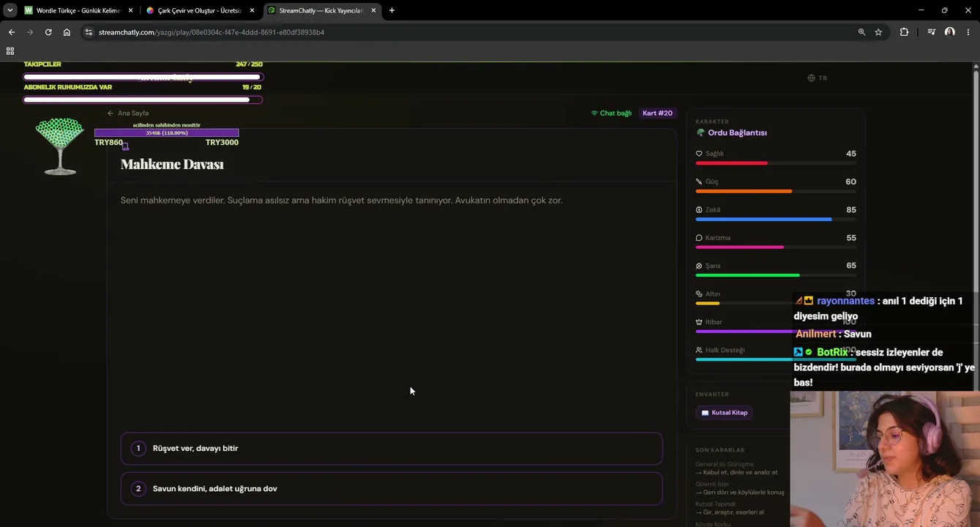The width and height of the screenshot is (980, 527).
Task: Open the browser three-dot menu
Action: [968, 32]
